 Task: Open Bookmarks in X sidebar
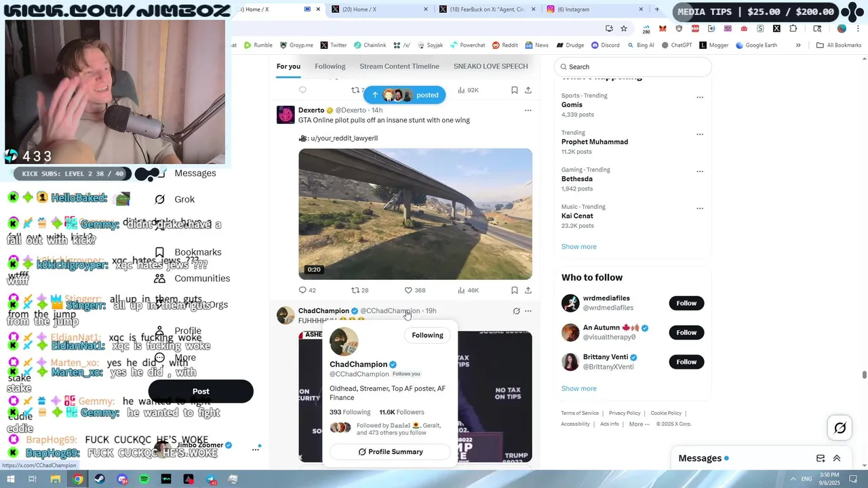coord(187,252)
